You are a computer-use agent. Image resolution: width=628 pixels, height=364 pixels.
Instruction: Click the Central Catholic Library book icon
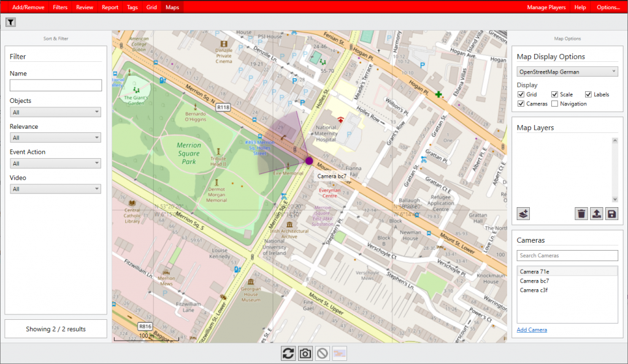click(x=132, y=203)
